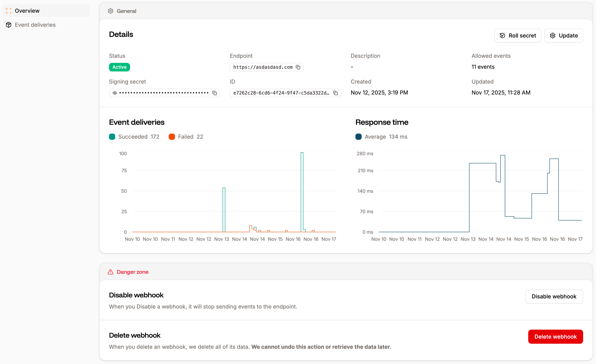Click the red Delete webhook button

(555, 336)
